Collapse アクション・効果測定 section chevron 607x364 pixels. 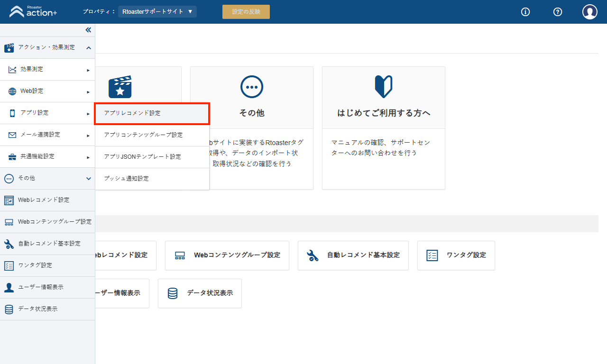pos(89,47)
